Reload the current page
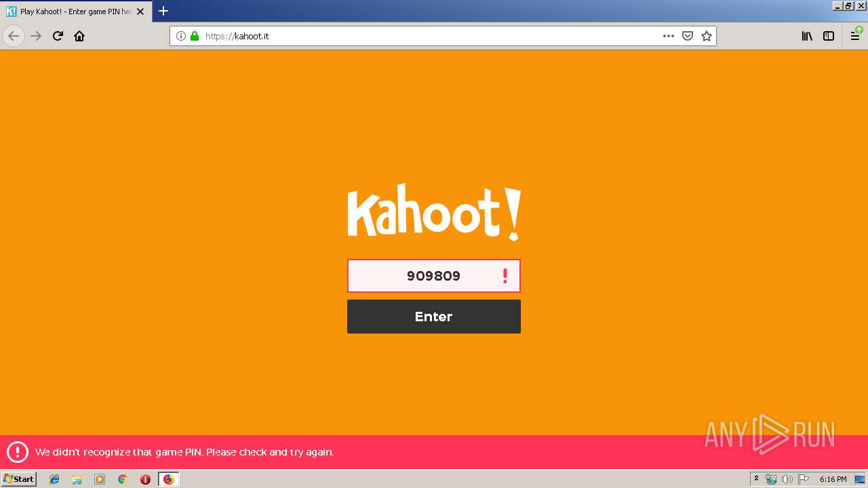The width and height of the screenshot is (868, 488). pyautogui.click(x=58, y=36)
